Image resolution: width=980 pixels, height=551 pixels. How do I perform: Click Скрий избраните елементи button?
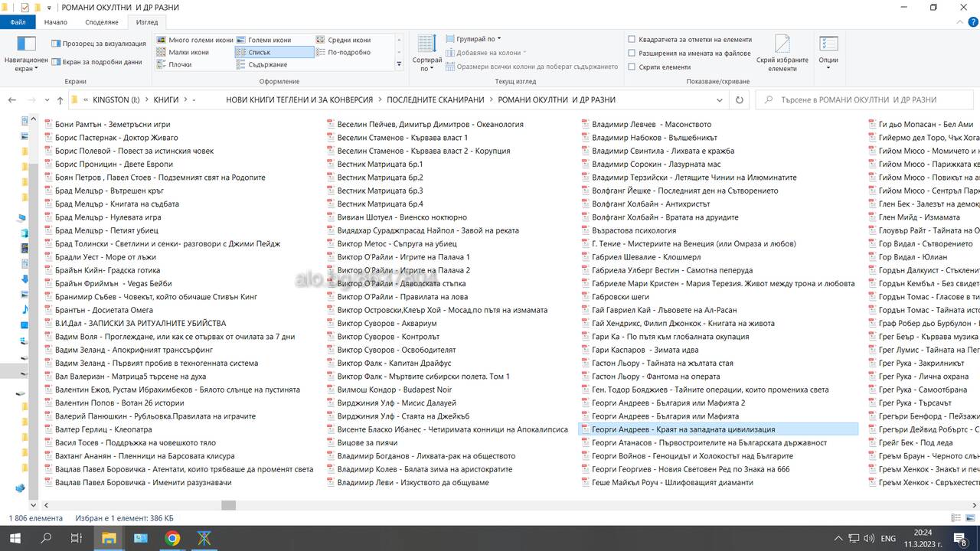[x=782, y=54]
